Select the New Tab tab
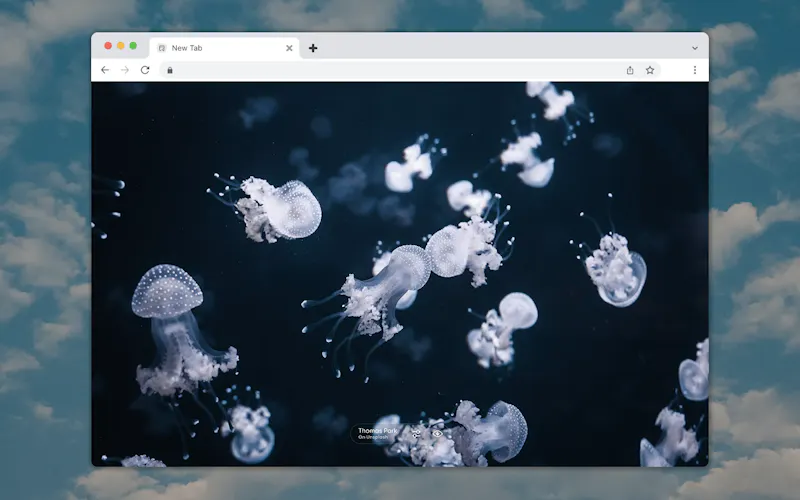This screenshot has height=500, width=800. [224, 48]
